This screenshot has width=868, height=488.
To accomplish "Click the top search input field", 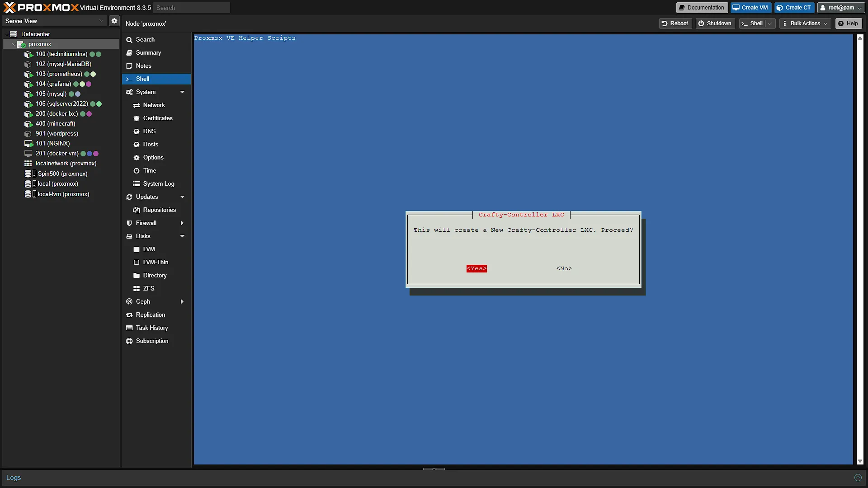I will tap(192, 8).
